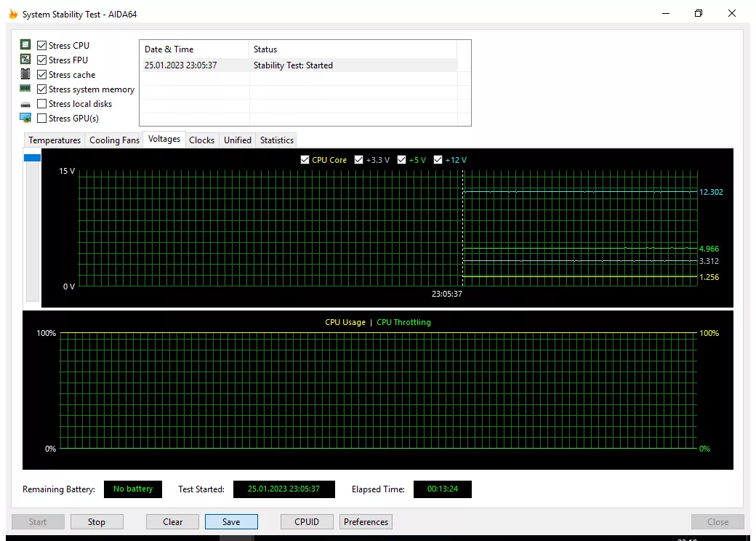Enable the Stress GPU(s) checkbox

pos(42,118)
